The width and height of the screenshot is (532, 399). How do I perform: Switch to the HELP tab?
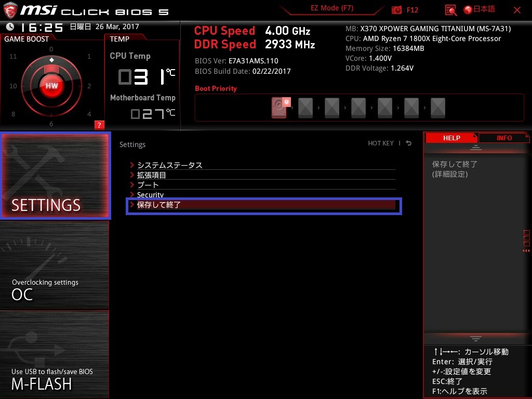451,138
